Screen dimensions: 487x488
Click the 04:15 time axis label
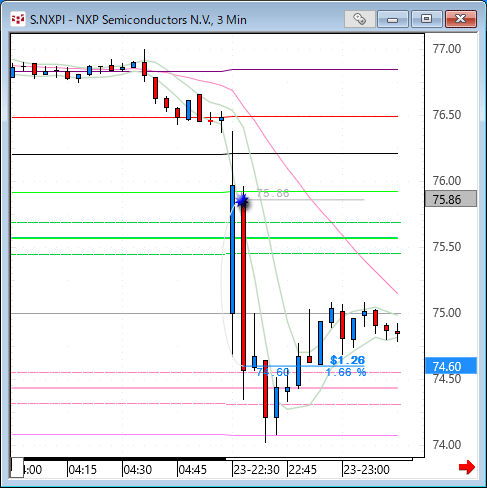82,470
